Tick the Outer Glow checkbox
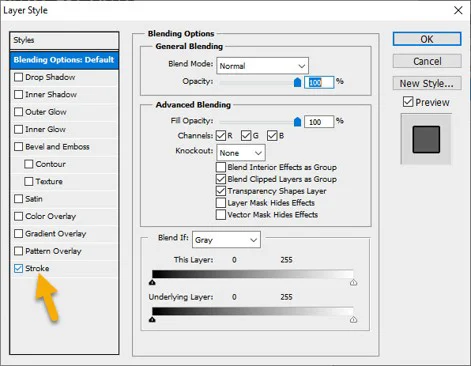This screenshot has height=366, width=471. [18, 112]
